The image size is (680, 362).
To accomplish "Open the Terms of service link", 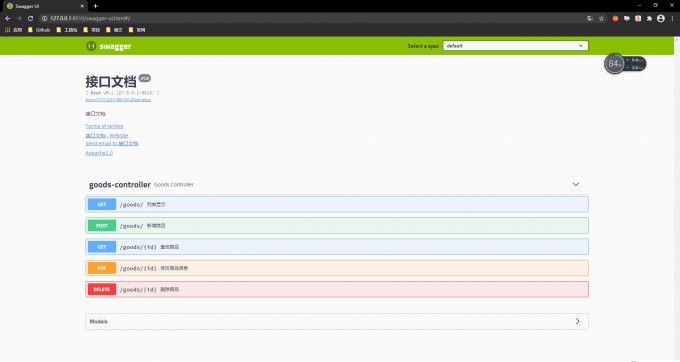I will pos(105,126).
